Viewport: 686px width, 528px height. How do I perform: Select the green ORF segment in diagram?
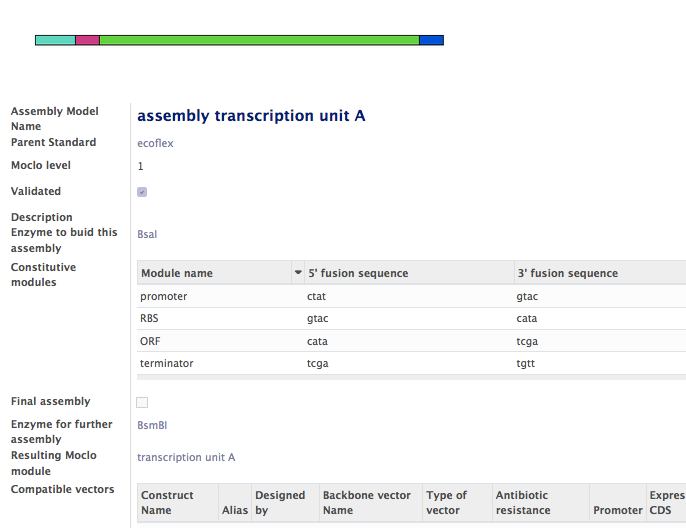(x=259, y=40)
